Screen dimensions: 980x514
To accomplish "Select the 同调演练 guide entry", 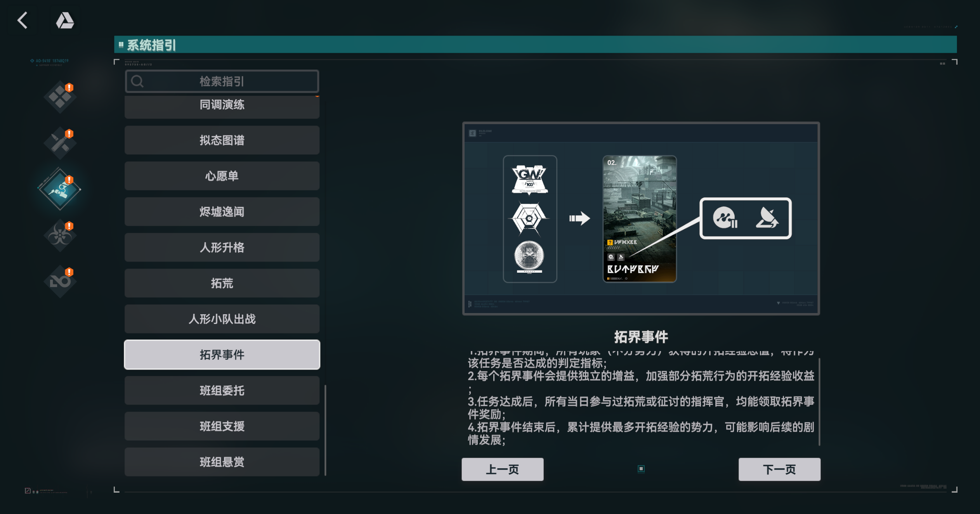I will click(x=222, y=106).
